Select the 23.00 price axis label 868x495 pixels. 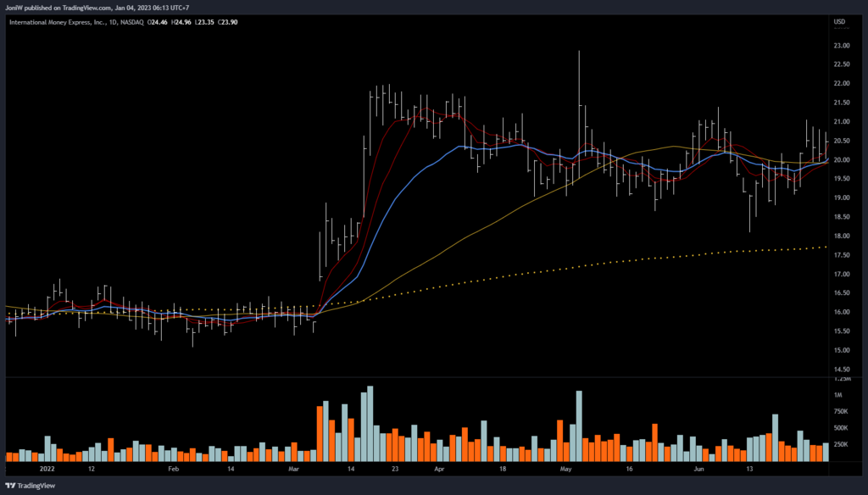point(840,46)
